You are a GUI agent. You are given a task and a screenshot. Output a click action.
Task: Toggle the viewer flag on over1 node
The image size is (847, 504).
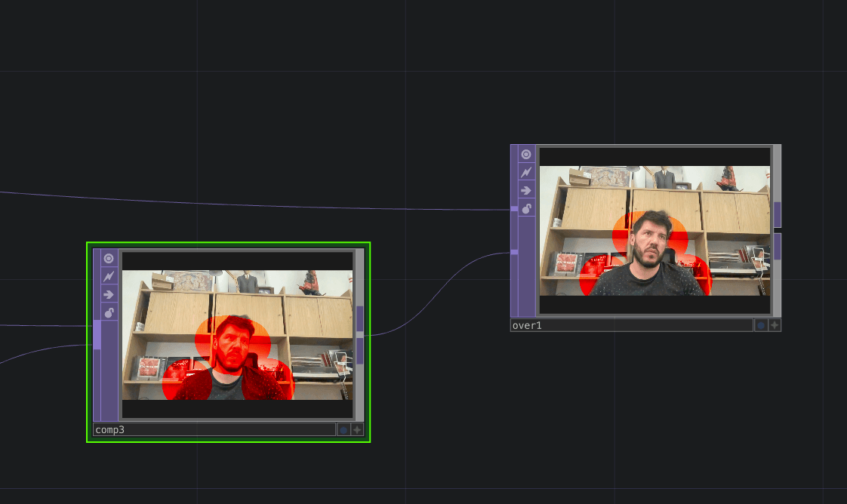526,155
